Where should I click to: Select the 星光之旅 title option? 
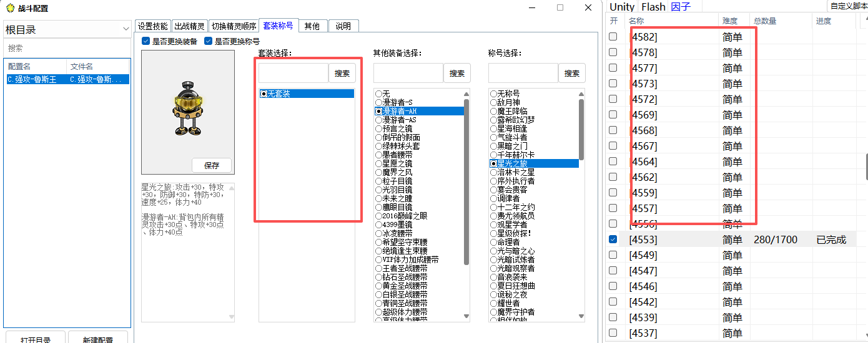click(534, 163)
